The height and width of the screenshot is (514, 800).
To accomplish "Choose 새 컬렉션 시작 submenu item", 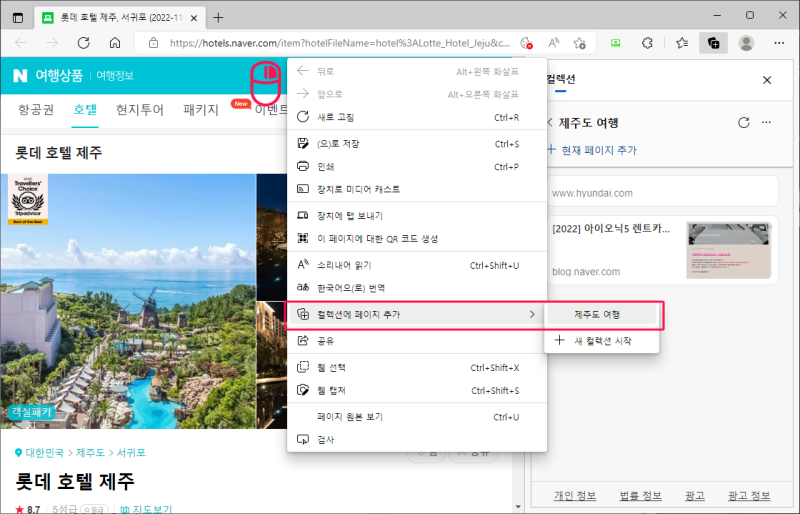I will pyautogui.click(x=602, y=340).
